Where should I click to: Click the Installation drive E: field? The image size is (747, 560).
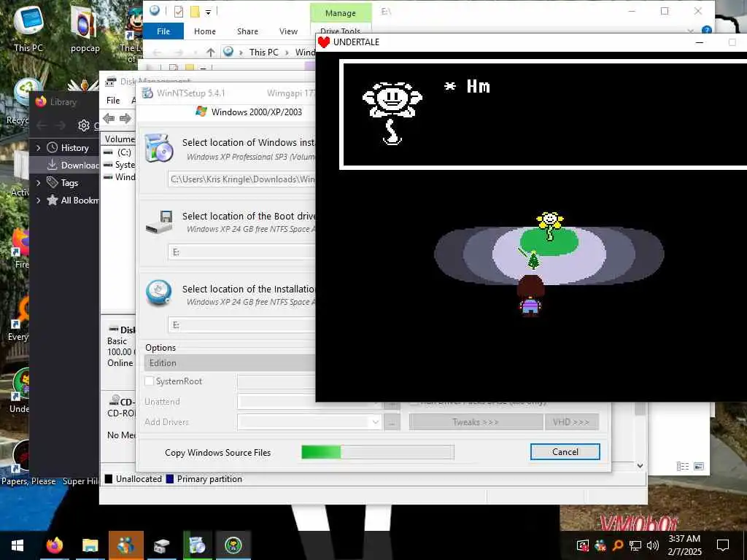pyautogui.click(x=242, y=325)
